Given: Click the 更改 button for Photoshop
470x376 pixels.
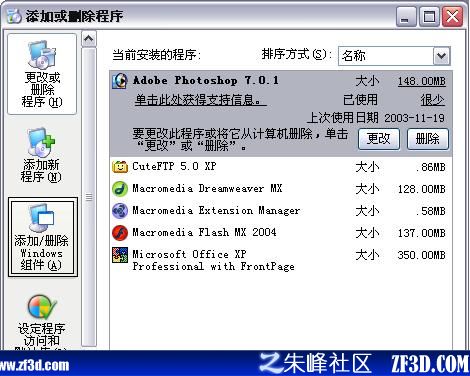Looking at the screenshot, I should 379,139.
